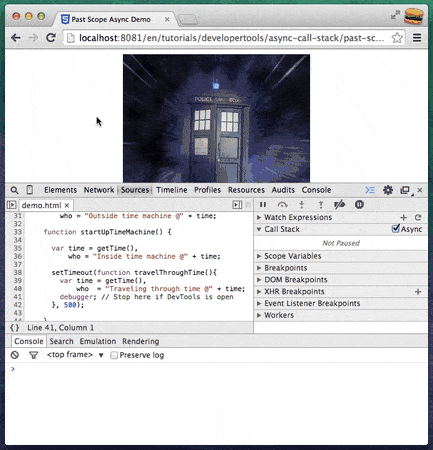Click line number 41 gutter
Viewport: 433px width, 450px height.
(17, 297)
